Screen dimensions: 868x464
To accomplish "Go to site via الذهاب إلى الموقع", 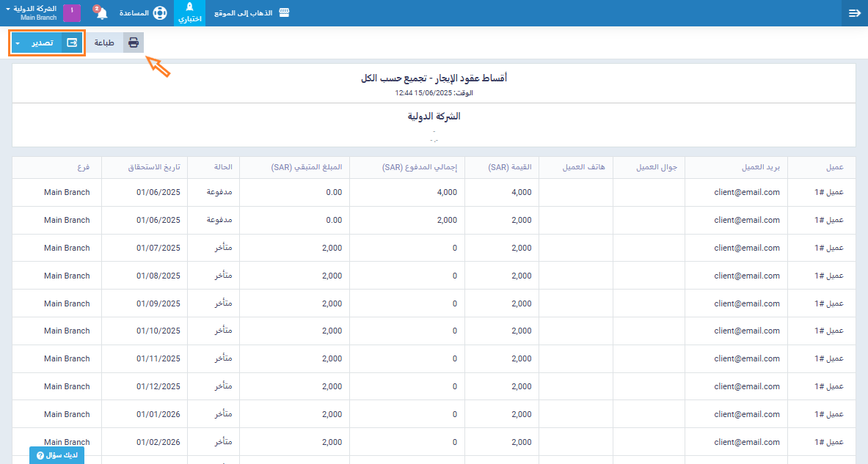I will (x=244, y=13).
